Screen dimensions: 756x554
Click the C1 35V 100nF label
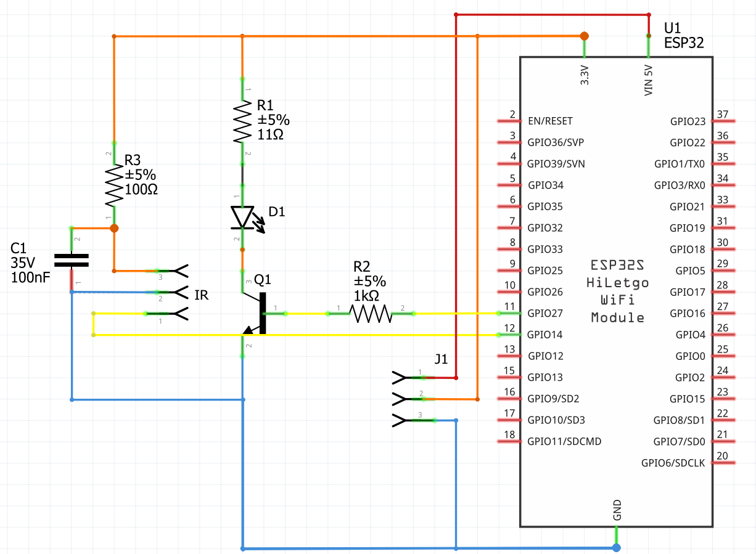click(x=31, y=263)
